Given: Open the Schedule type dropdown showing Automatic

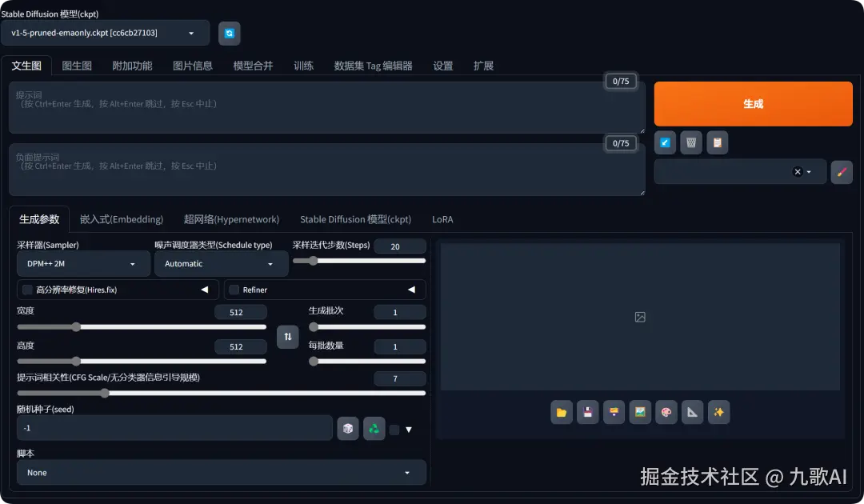Looking at the screenshot, I should 221,263.
